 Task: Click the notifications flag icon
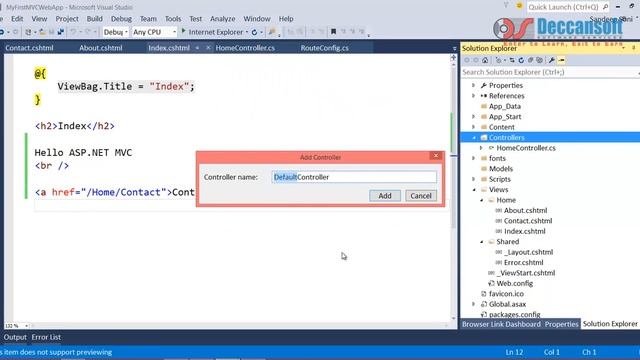(x=506, y=5)
